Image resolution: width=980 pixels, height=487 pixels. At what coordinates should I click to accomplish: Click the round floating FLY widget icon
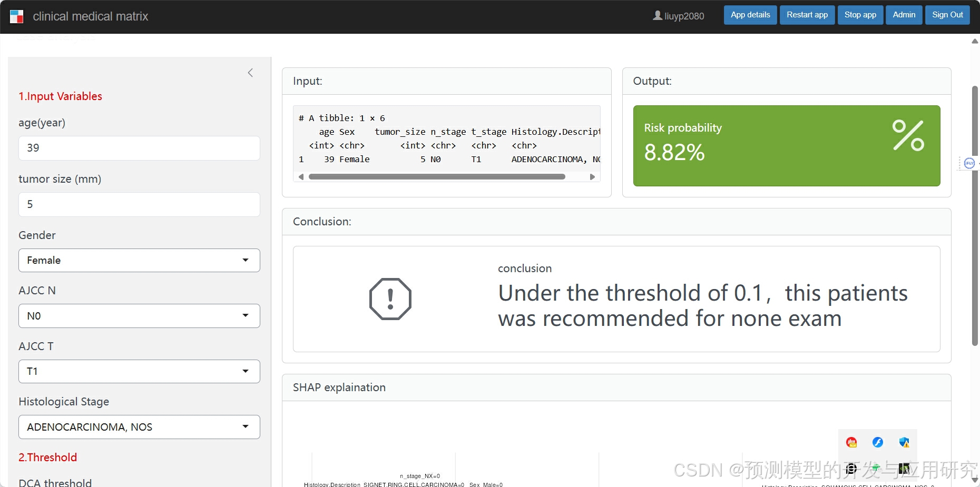click(x=969, y=163)
